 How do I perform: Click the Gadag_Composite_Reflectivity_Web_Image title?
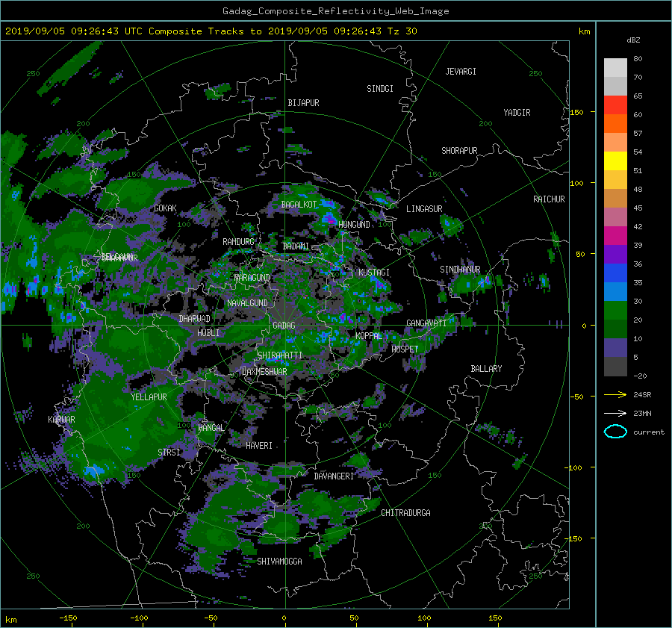(x=335, y=11)
